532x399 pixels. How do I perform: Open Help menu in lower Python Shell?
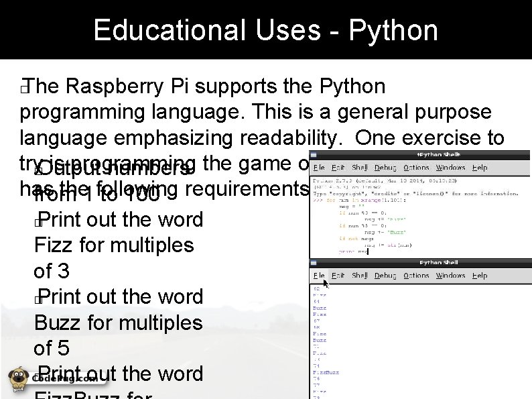(x=480, y=276)
